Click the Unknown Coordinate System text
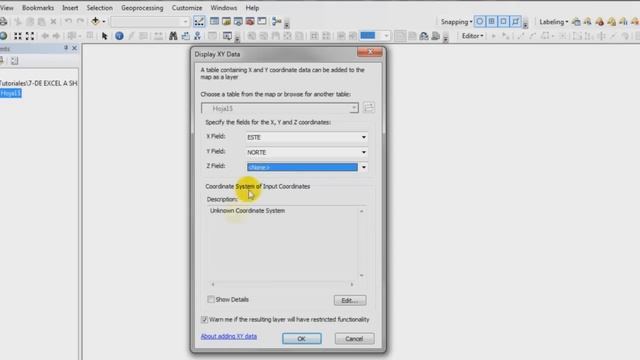Screen dimensions: 640x360 click(247, 211)
